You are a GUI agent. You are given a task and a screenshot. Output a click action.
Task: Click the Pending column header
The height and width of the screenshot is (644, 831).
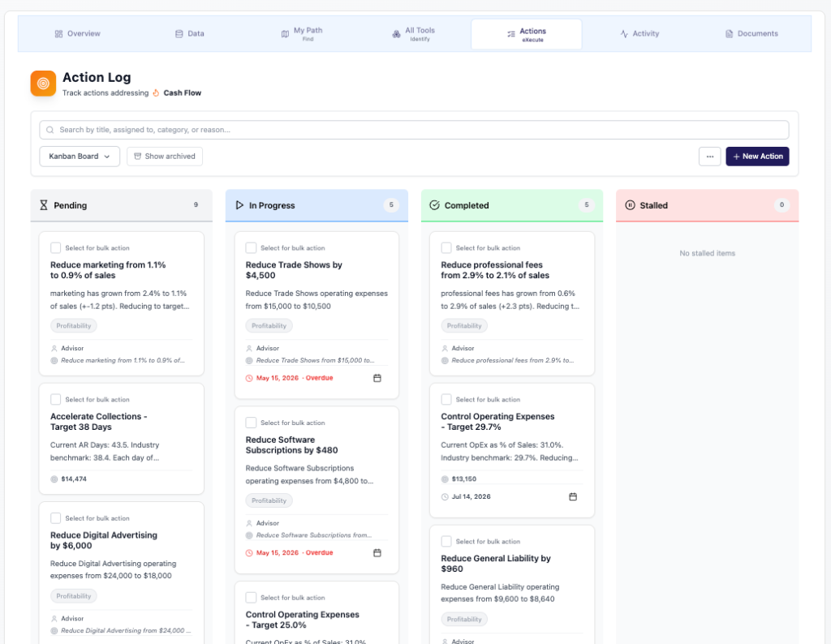point(122,205)
